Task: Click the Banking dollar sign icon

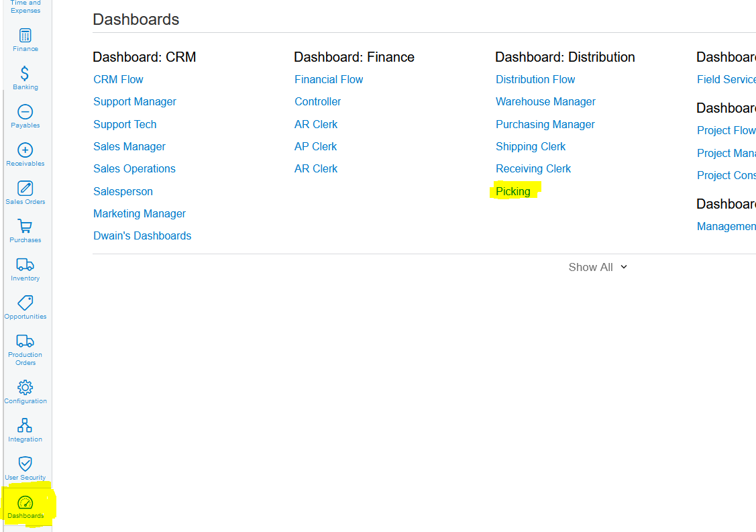Action: click(25, 74)
